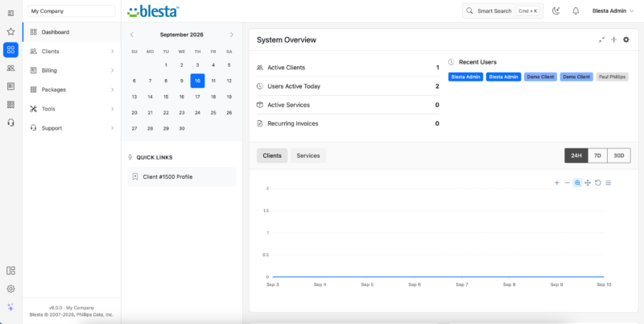Expand the Tools menu
This screenshot has height=324, width=644.
[x=72, y=109]
